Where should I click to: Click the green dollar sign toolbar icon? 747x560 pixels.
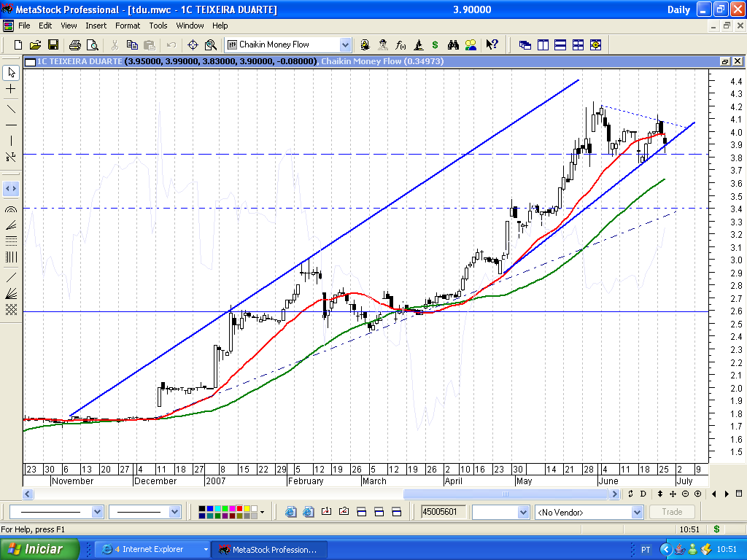[436, 44]
